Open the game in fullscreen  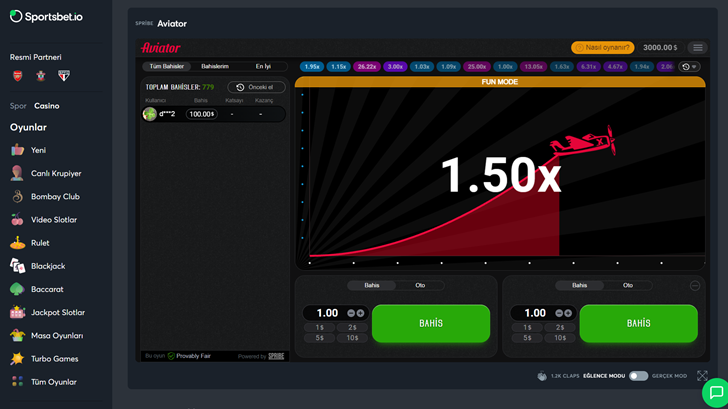click(x=702, y=376)
